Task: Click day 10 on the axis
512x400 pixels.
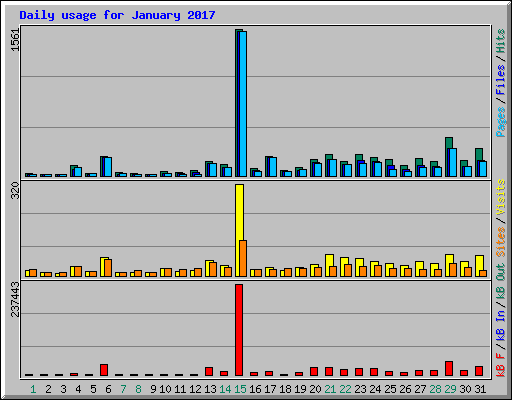Action: pos(165,389)
